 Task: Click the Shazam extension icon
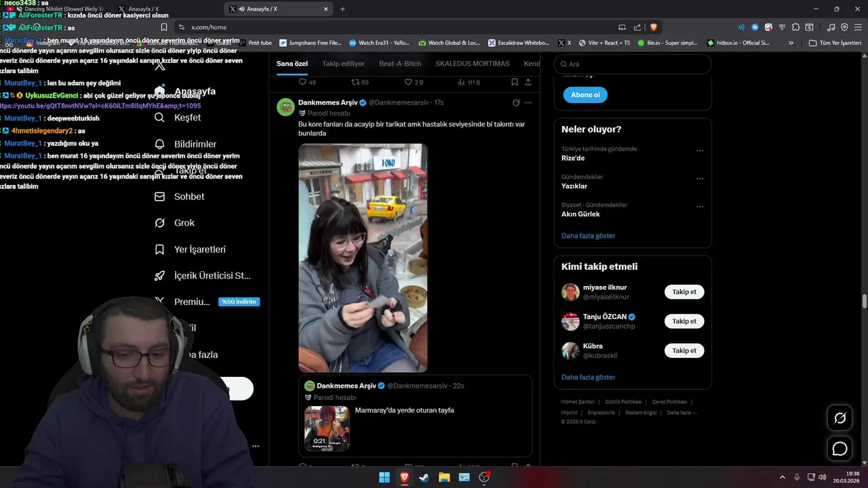pos(755,27)
